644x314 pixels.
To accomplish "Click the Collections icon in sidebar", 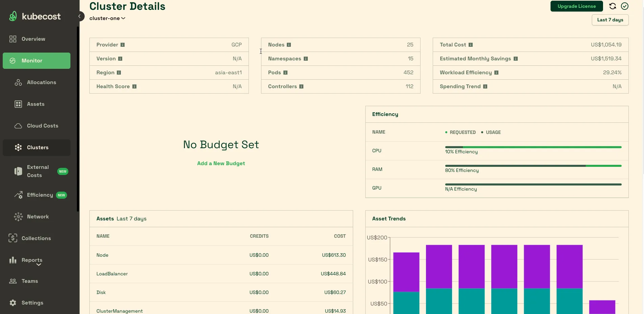I will pyautogui.click(x=13, y=238).
